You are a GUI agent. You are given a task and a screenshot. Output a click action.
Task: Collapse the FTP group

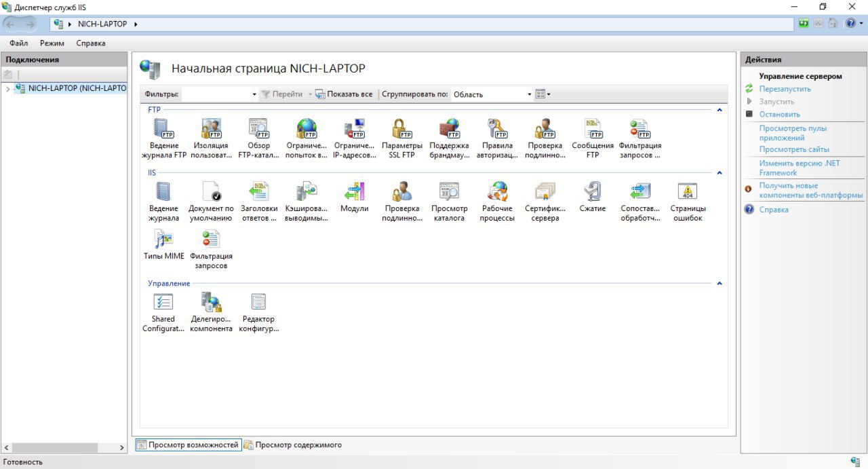pyautogui.click(x=719, y=109)
